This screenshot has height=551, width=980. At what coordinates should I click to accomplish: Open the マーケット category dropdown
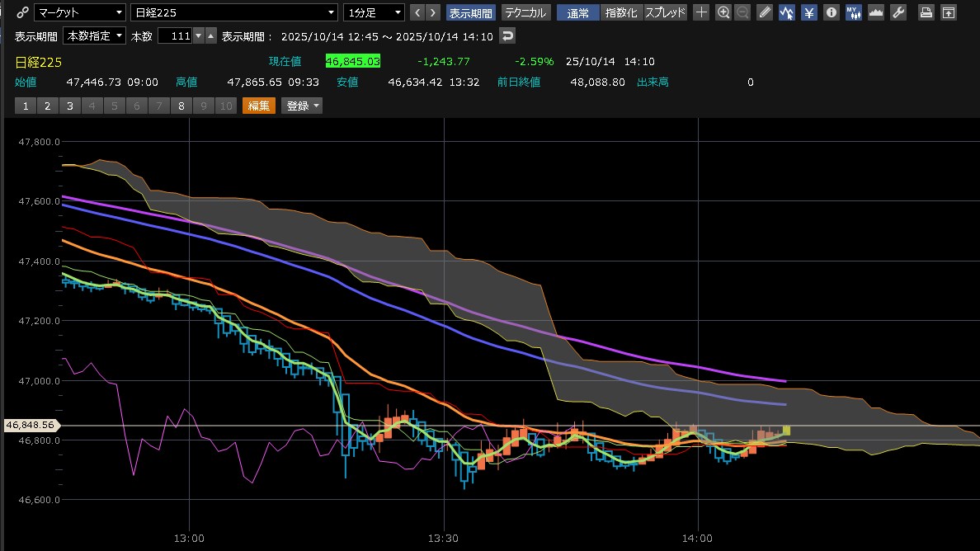(80, 12)
